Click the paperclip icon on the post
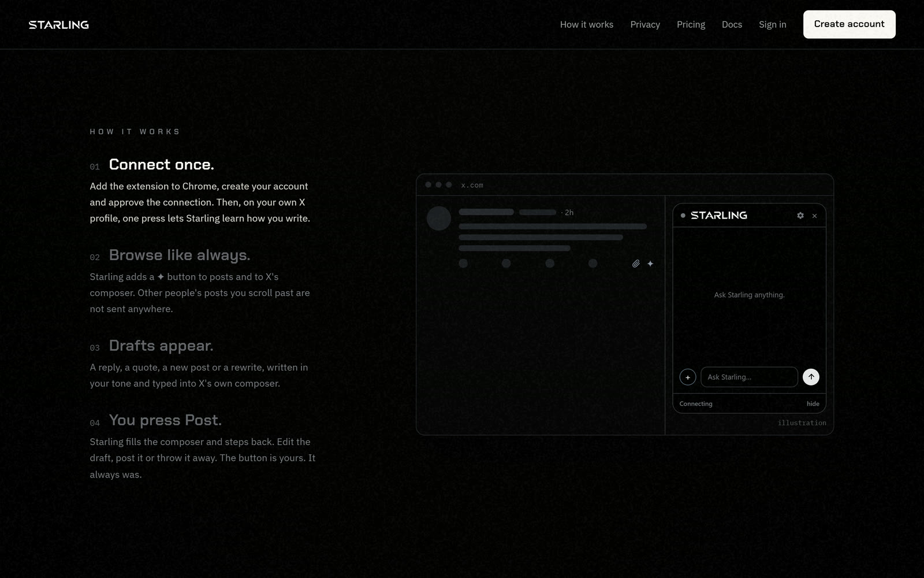 (636, 264)
